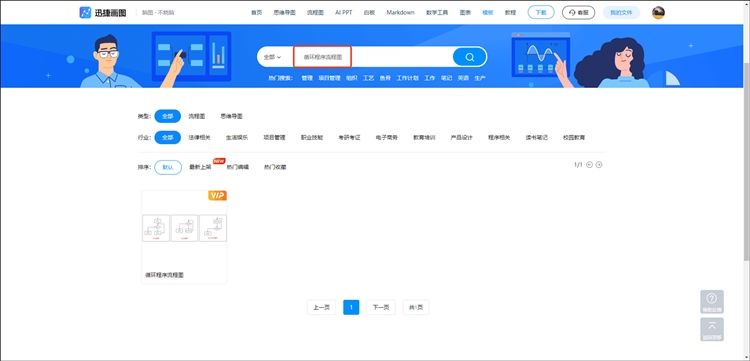This screenshot has height=361, width=750.
Task: Select 流程图 in the 类型 filter row
Action: tap(197, 116)
